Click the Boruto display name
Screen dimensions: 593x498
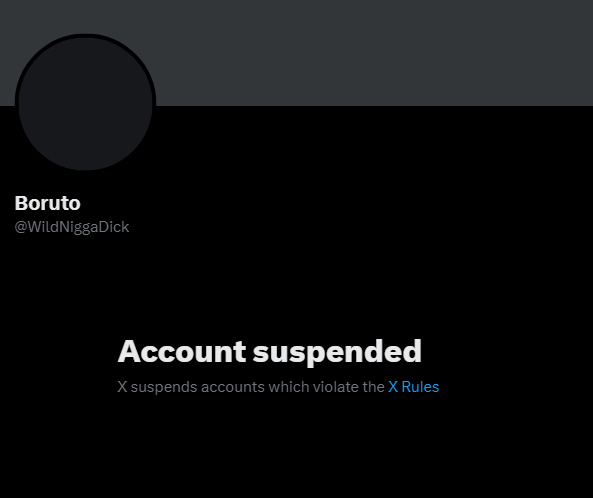click(48, 203)
